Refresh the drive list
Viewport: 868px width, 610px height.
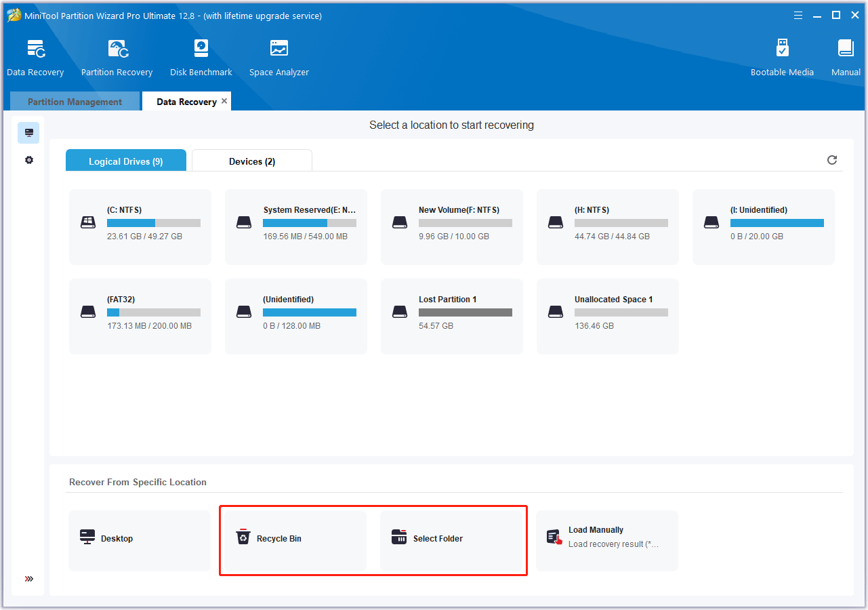pos(832,160)
